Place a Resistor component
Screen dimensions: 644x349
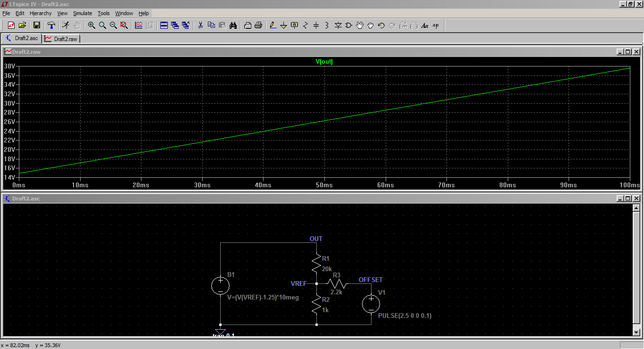(x=305, y=25)
